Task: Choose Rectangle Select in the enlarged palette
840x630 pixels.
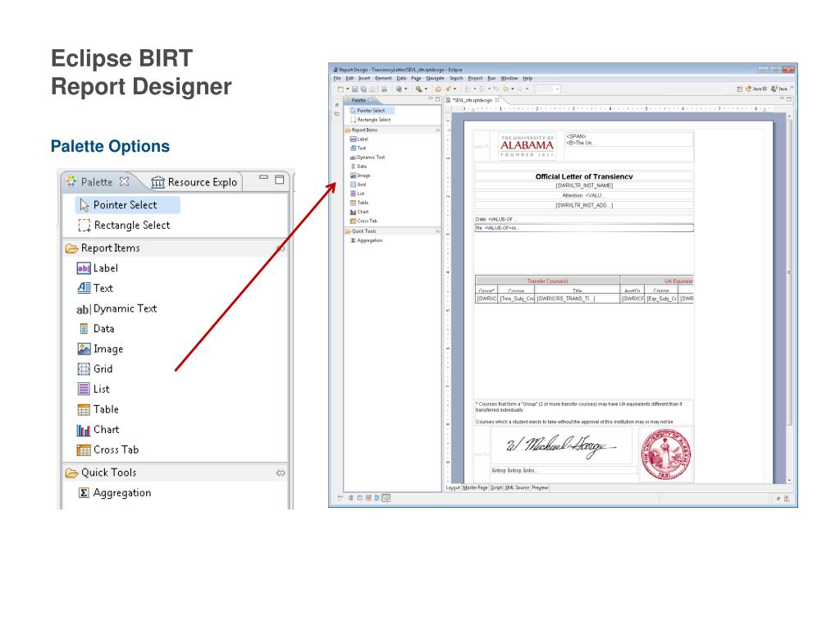Action: [125, 225]
